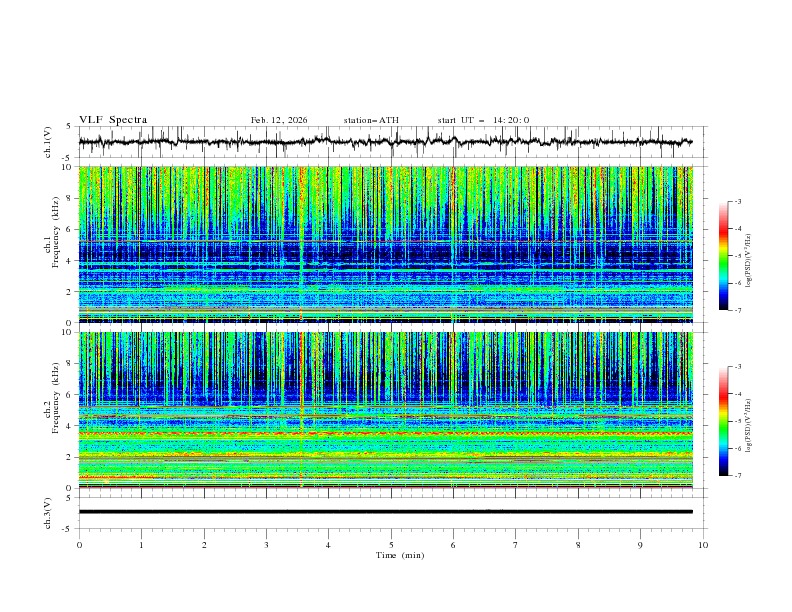
Task: Click the "-7" label on ch.2 colorbar
Action: click(737, 476)
